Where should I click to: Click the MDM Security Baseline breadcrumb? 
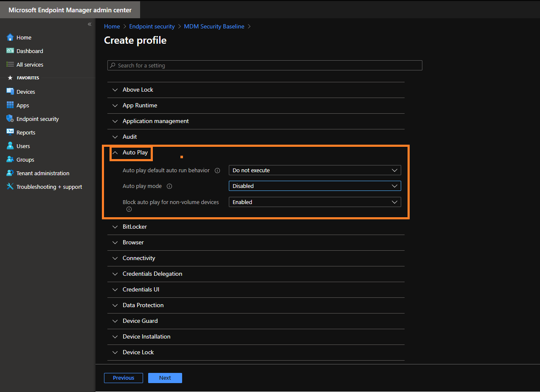point(214,26)
